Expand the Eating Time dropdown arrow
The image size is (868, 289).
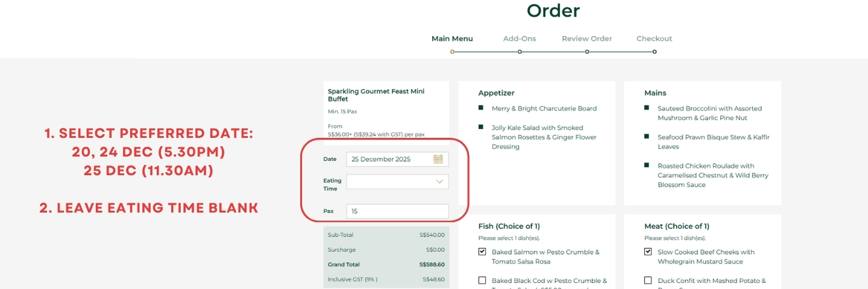click(x=440, y=182)
